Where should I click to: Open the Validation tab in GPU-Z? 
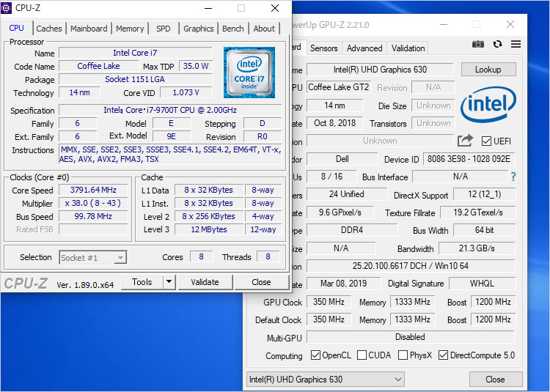tap(408, 48)
